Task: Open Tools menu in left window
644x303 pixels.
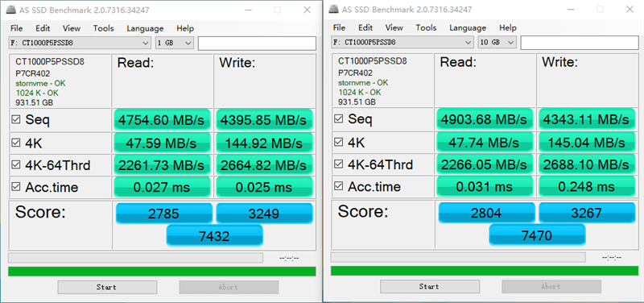Action: (103, 28)
